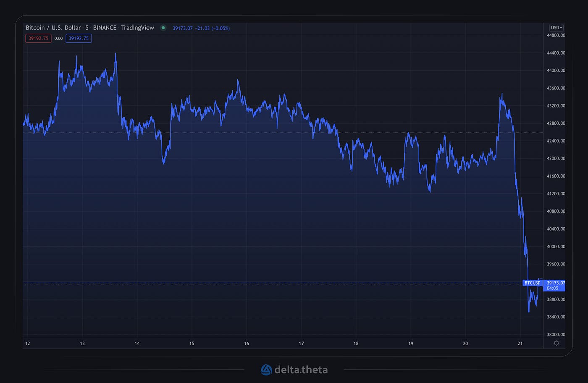Click the 38800.00 price axis label

coord(556,299)
